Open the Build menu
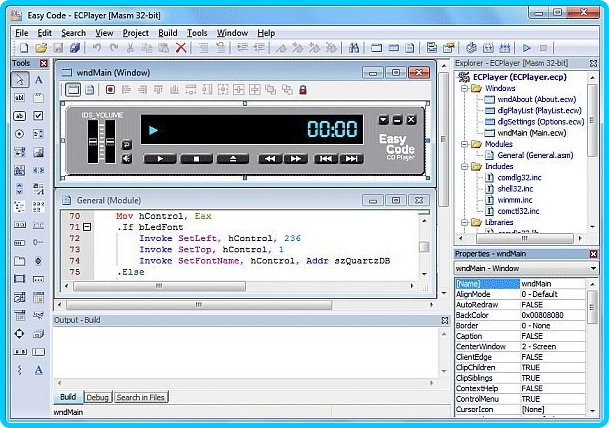The height and width of the screenshot is (428, 609). pyautogui.click(x=168, y=33)
